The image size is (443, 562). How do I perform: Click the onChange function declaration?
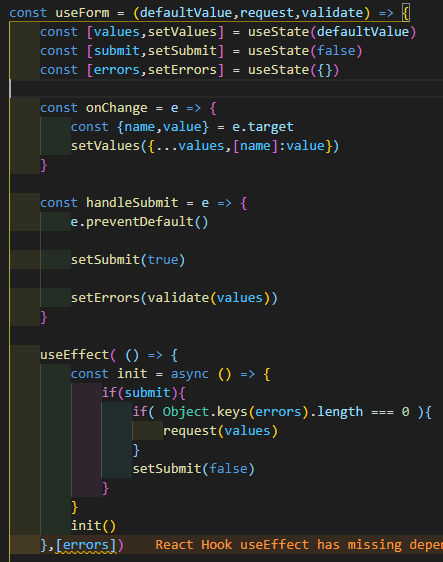(116, 108)
